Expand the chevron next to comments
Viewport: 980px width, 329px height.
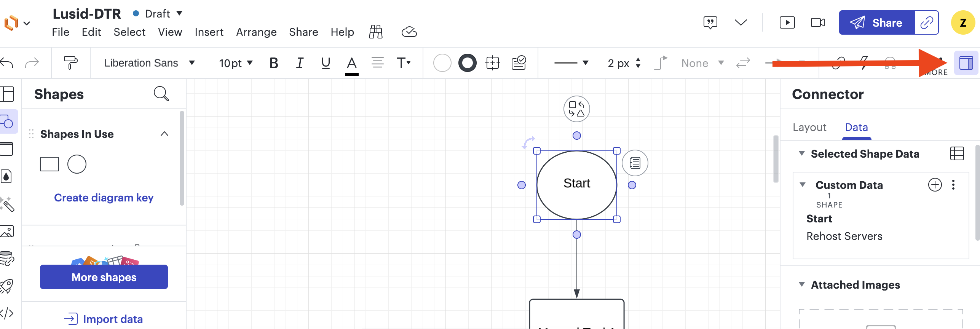click(x=741, y=23)
